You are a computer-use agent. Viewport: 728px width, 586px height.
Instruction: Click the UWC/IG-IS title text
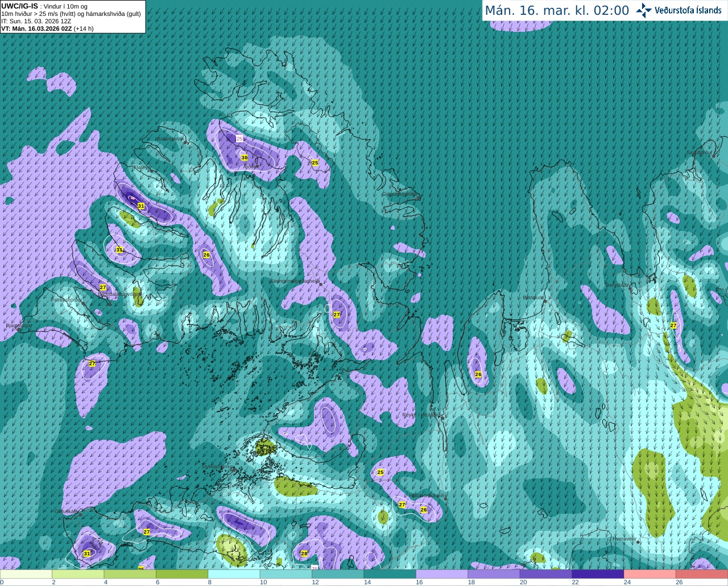19,6
